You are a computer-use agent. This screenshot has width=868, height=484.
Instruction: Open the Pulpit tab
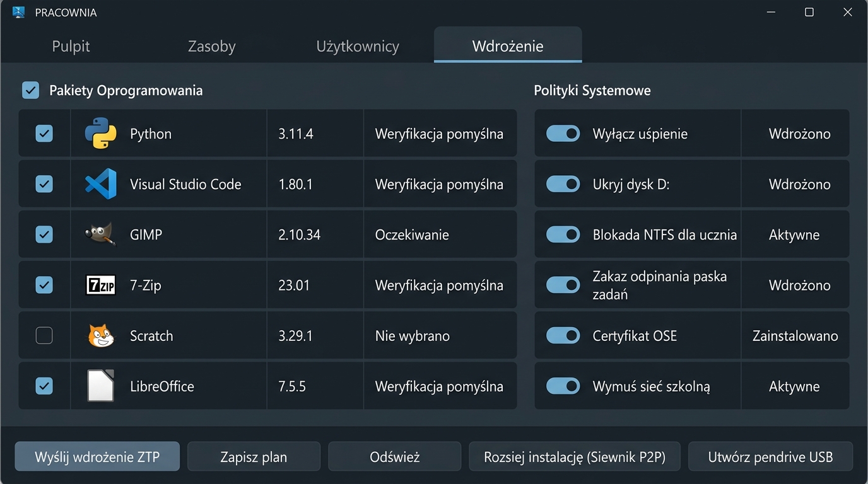click(x=71, y=46)
